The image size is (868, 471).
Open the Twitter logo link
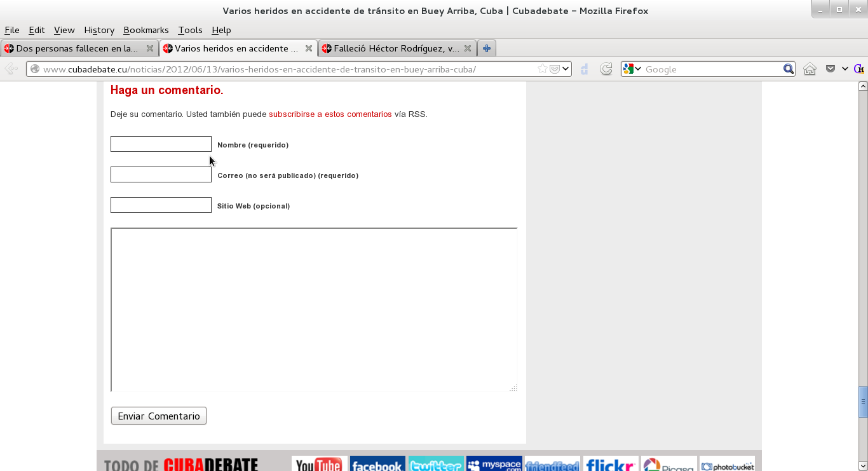click(436, 464)
